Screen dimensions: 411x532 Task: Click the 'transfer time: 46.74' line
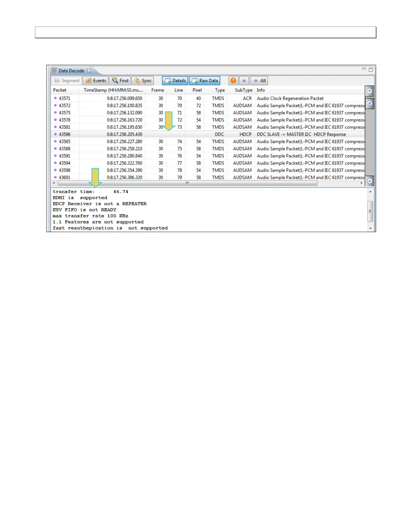[90, 192]
